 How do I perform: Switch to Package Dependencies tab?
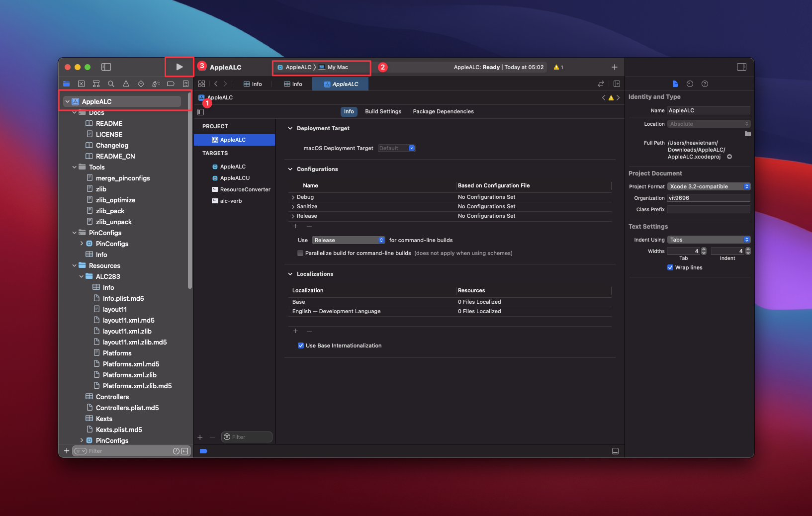(443, 111)
